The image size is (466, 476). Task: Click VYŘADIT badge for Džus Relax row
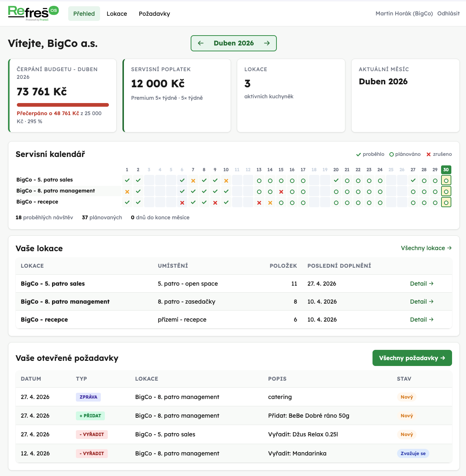[x=92, y=434]
